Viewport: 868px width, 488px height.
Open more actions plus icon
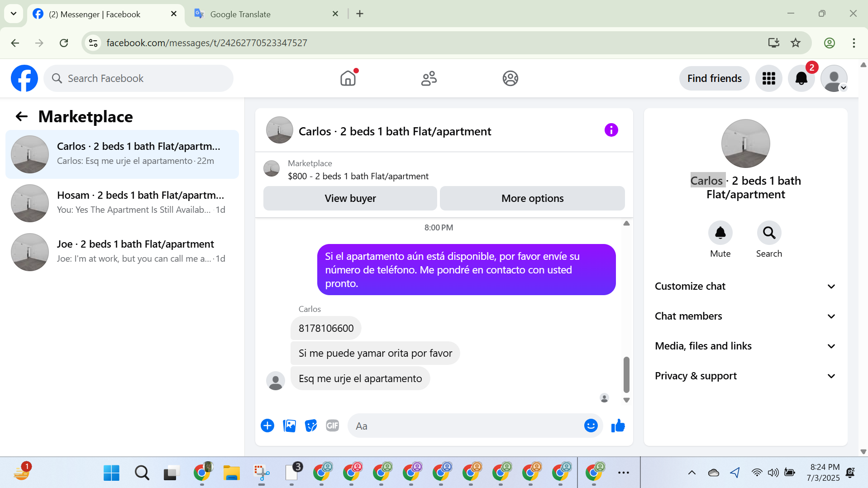[x=267, y=426]
